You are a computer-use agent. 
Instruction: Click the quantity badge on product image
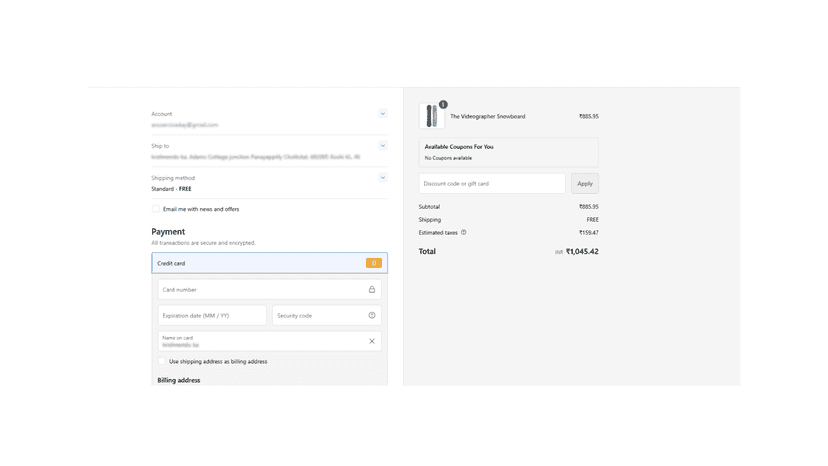pyautogui.click(x=443, y=105)
